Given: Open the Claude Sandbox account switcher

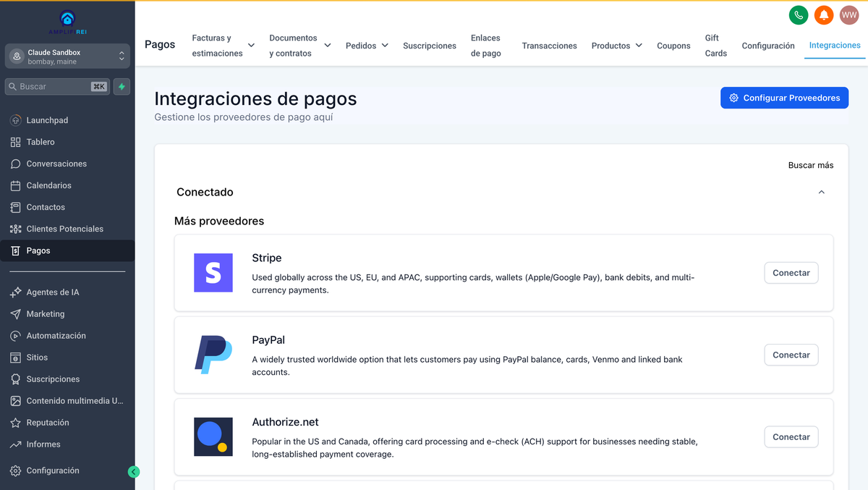Looking at the screenshot, I should [x=67, y=57].
